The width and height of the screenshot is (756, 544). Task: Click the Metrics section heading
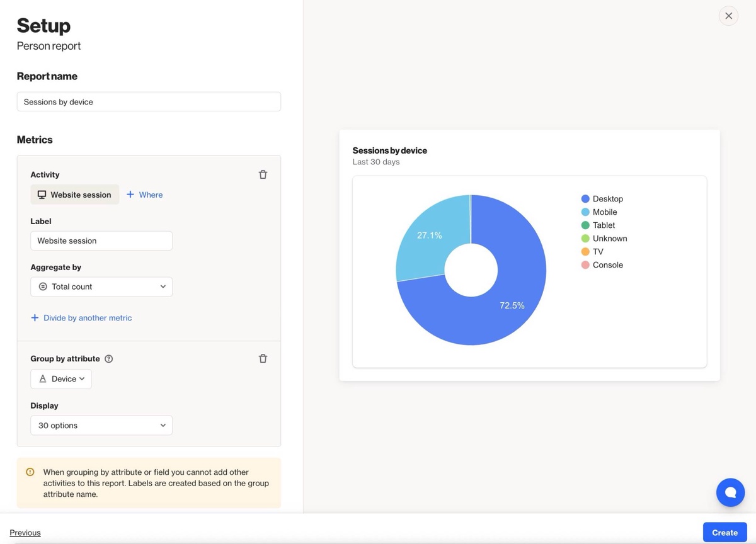[x=35, y=140]
